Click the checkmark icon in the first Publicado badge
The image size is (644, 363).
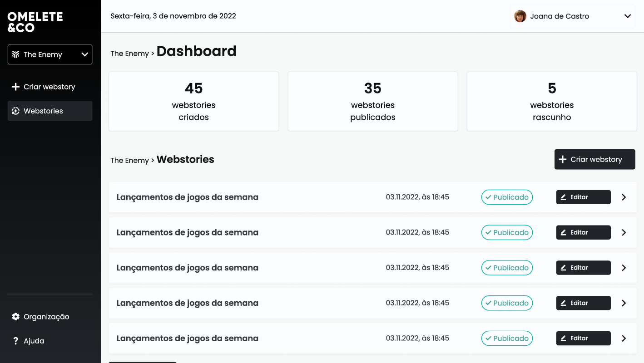point(489,197)
